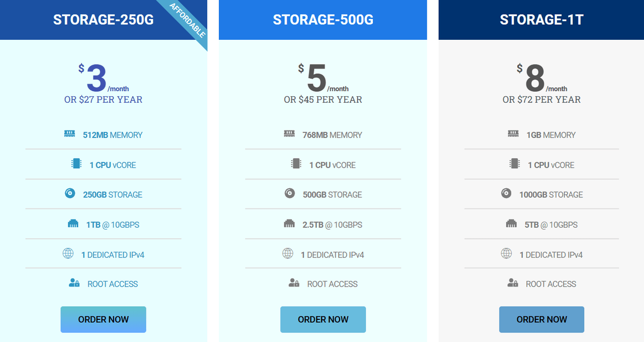Click the 1GB MEMORY text
The width and height of the screenshot is (644, 342).
[x=551, y=135]
